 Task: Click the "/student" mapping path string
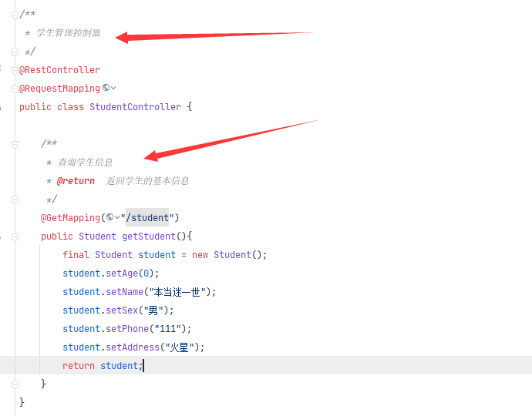147,218
